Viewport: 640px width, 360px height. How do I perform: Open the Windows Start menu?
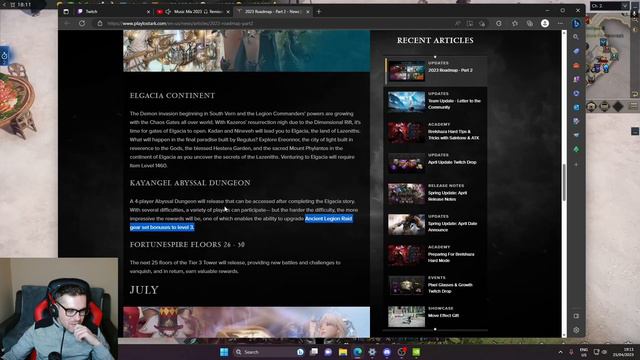coord(224,352)
